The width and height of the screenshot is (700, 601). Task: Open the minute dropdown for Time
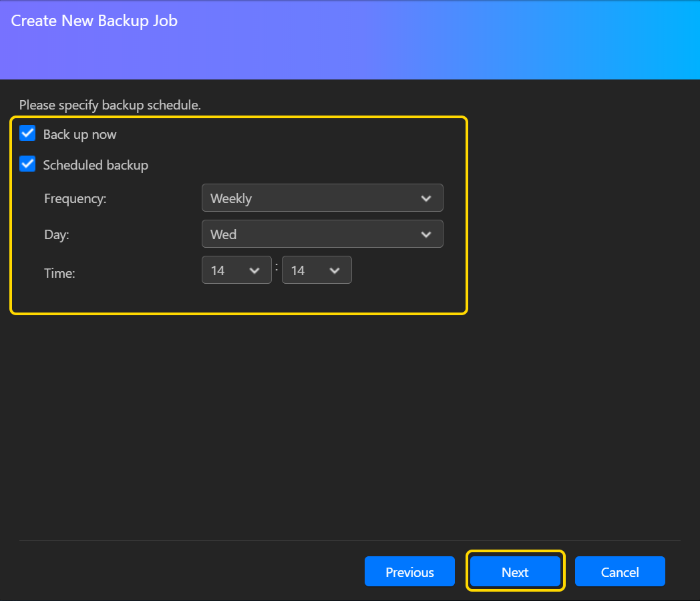coord(307,270)
